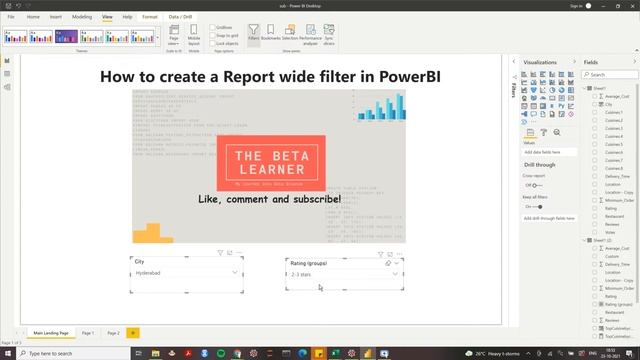
Task: Click the 'Add data fields here' well
Action: (x=549, y=152)
